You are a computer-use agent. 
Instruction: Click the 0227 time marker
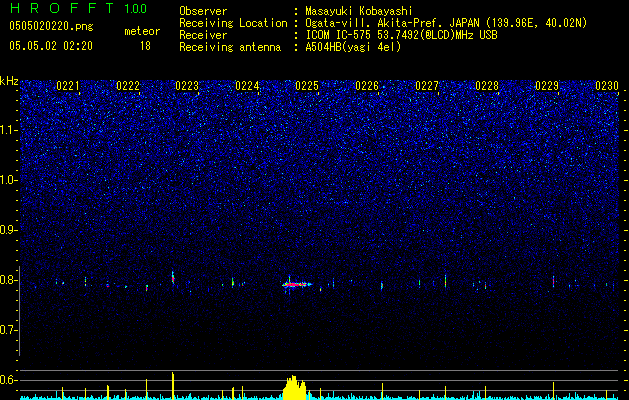click(427, 86)
